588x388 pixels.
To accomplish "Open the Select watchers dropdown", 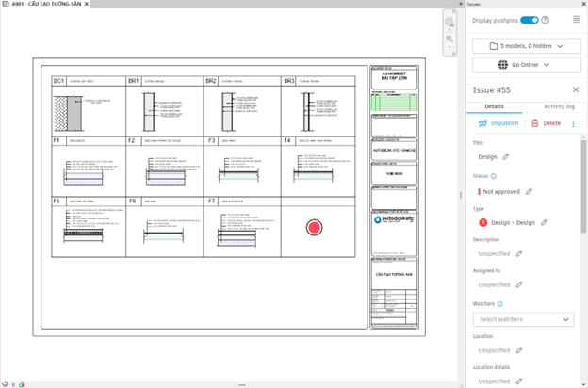I will coord(523,319).
